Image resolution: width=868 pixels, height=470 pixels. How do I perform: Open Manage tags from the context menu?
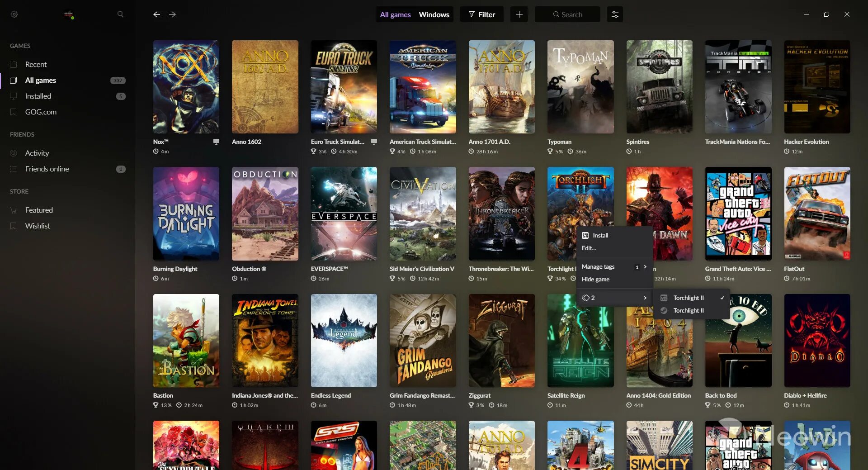(x=615, y=266)
